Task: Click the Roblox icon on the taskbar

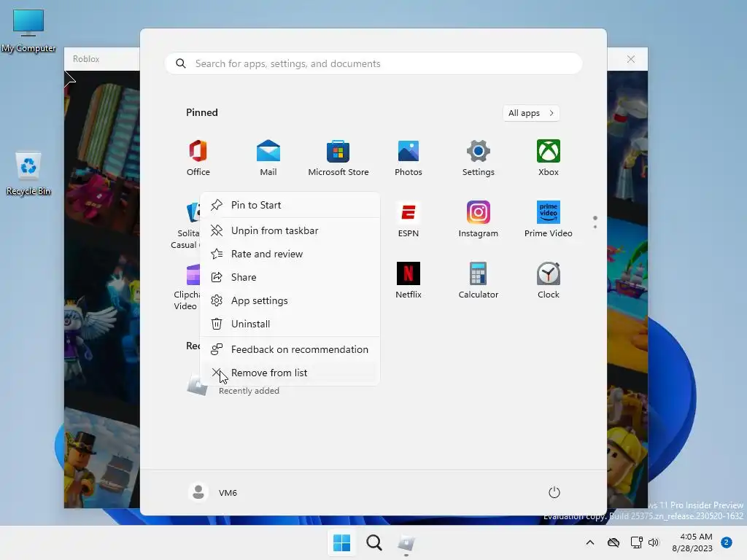Action: pos(406,542)
